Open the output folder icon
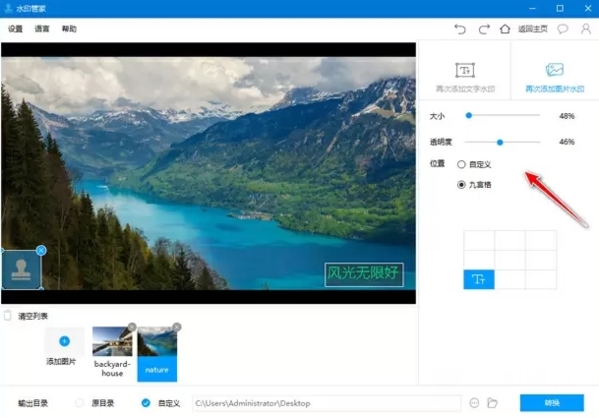Screen dimensions: 599x418 pyautogui.click(x=492, y=403)
